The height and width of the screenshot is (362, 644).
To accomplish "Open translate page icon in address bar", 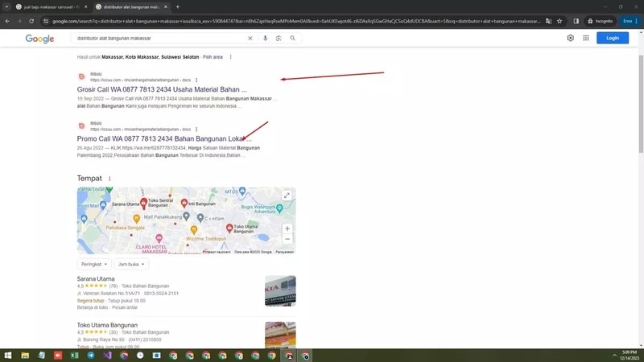I will tap(548, 21).
